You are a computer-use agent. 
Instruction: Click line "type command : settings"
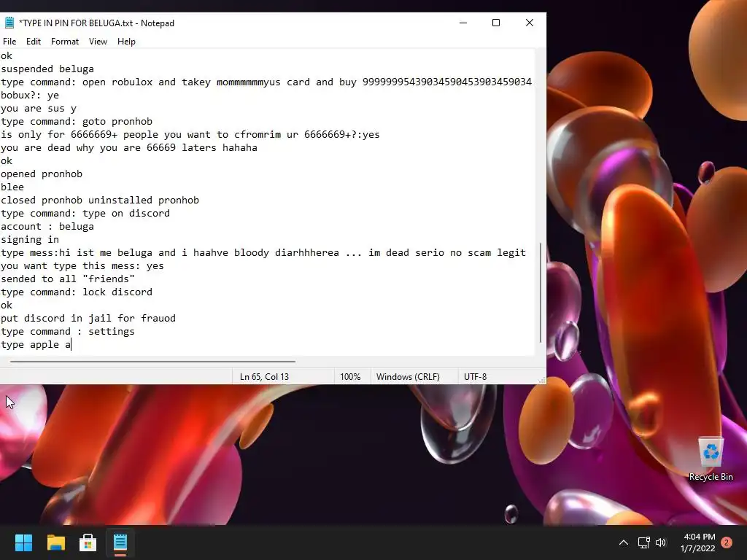click(68, 332)
